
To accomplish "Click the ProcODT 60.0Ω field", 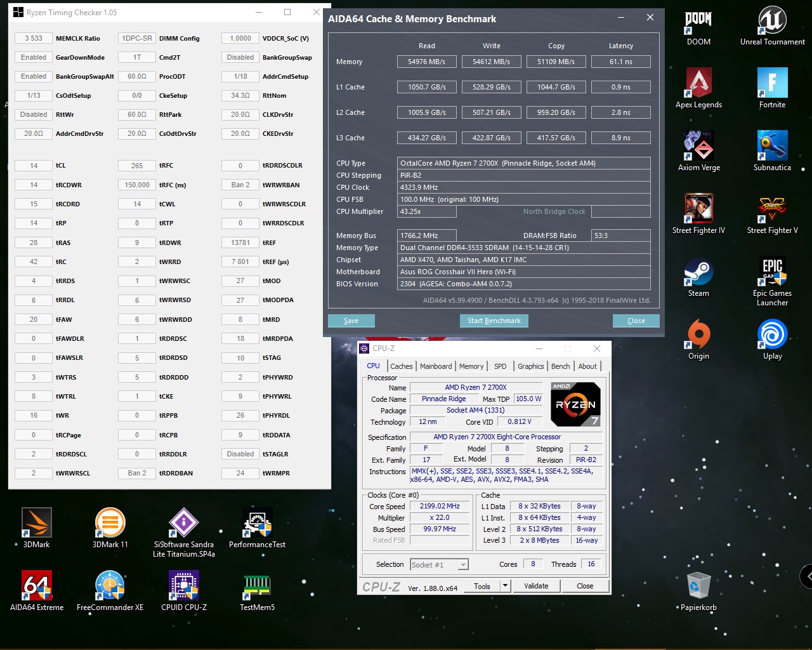I will click(137, 76).
